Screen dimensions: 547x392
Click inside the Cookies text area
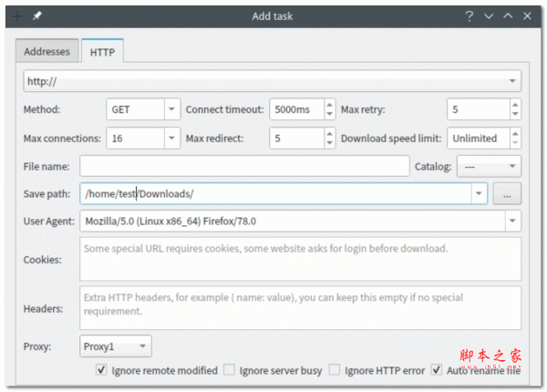coord(300,259)
